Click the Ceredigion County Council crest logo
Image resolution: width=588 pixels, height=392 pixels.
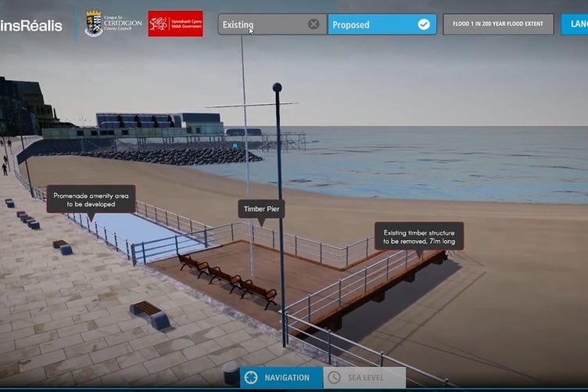point(94,23)
